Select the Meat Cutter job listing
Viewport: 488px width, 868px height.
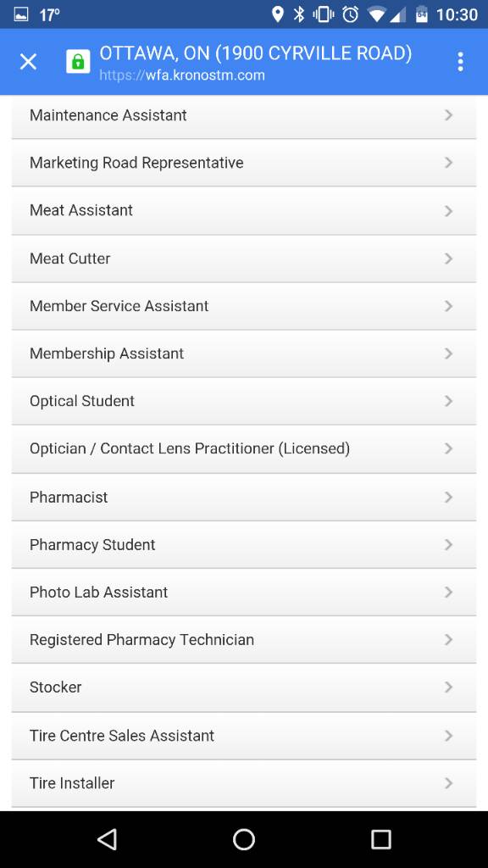point(244,259)
